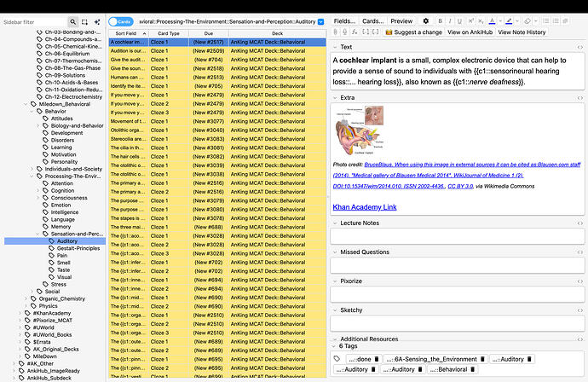Select the 'Otolithic orga...' card row
The image size is (588, 382).
(x=217, y=130)
